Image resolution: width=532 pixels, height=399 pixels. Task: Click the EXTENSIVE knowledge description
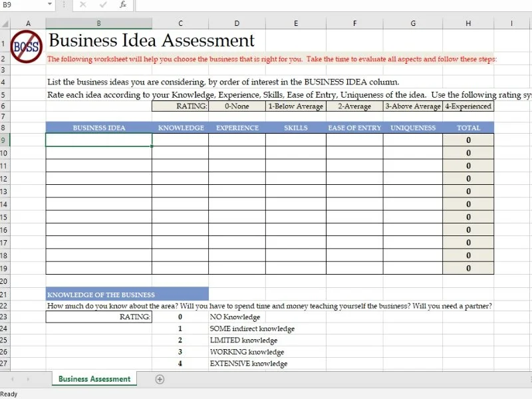(x=248, y=364)
